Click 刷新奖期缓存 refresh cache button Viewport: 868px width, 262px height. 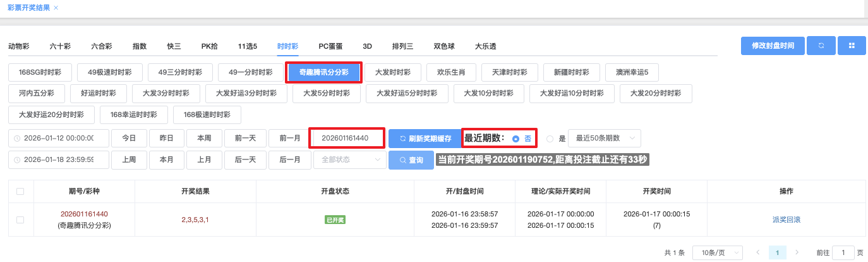tap(425, 138)
